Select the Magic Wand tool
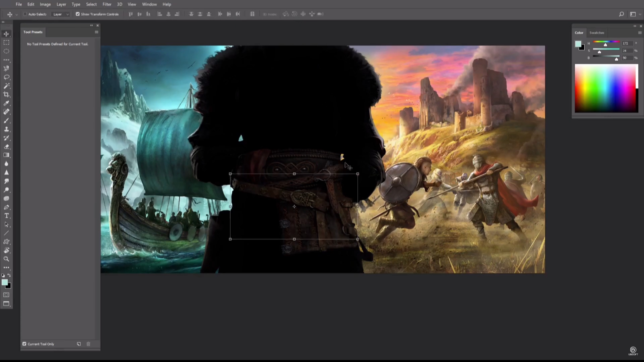The height and width of the screenshot is (362, 644). point(6,86)
